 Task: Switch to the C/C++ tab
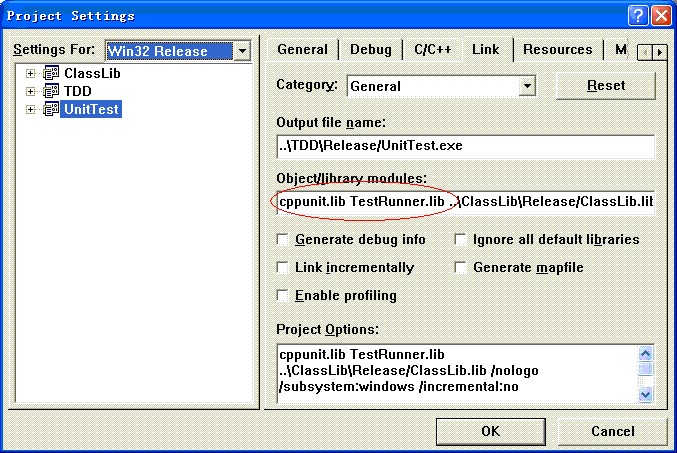pos(431,49)
